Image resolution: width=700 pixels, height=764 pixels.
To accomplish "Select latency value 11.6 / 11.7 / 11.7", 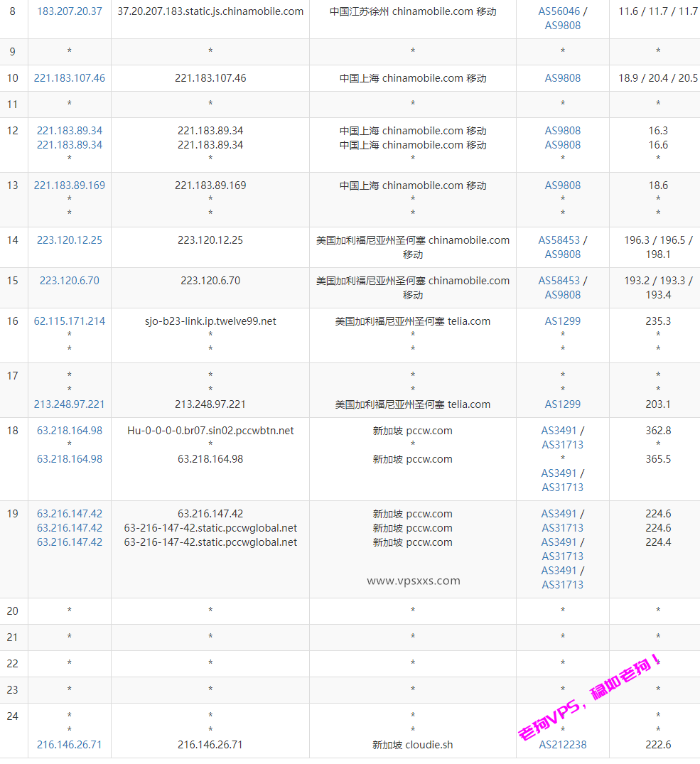I will click(658, 11).
